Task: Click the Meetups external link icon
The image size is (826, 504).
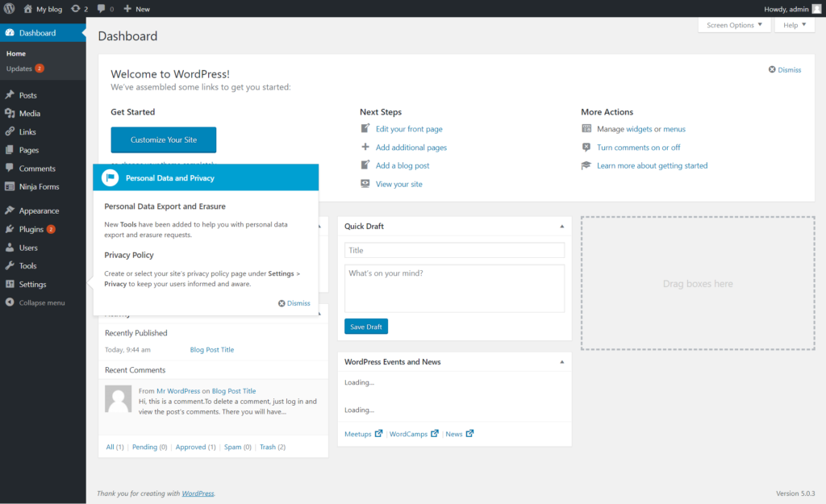Action: pyautogui.click(x=378, y=433)
